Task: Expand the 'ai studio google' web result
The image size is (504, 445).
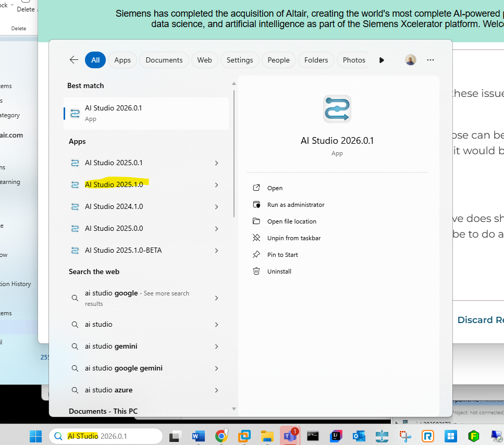Action: coord(216,298)
